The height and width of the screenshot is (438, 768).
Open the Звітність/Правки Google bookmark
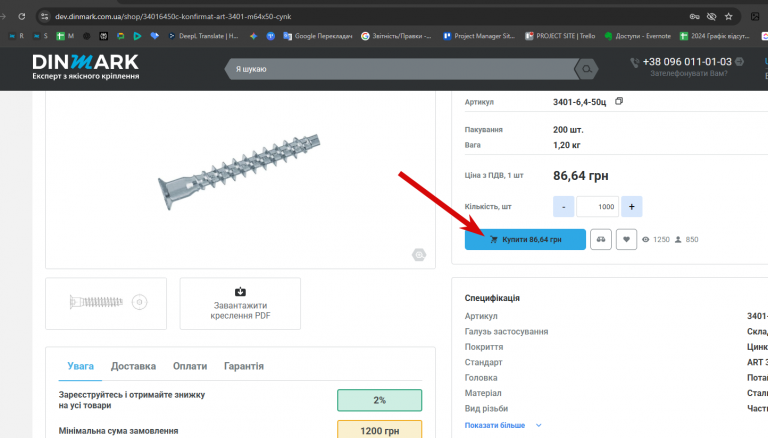point(396,36)
